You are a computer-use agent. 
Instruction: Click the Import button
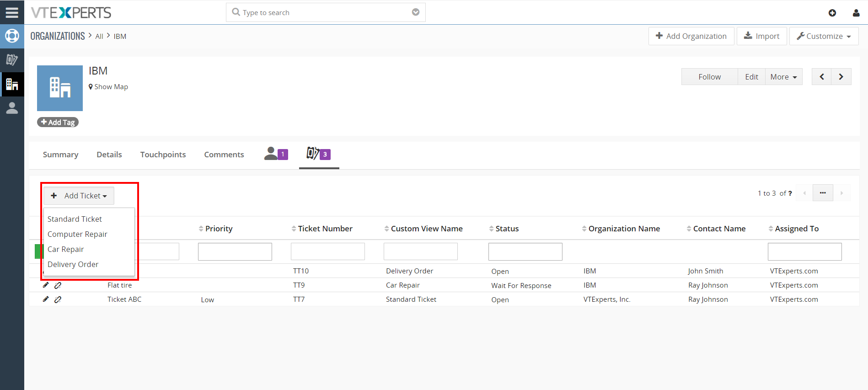(x=761, y=36)
